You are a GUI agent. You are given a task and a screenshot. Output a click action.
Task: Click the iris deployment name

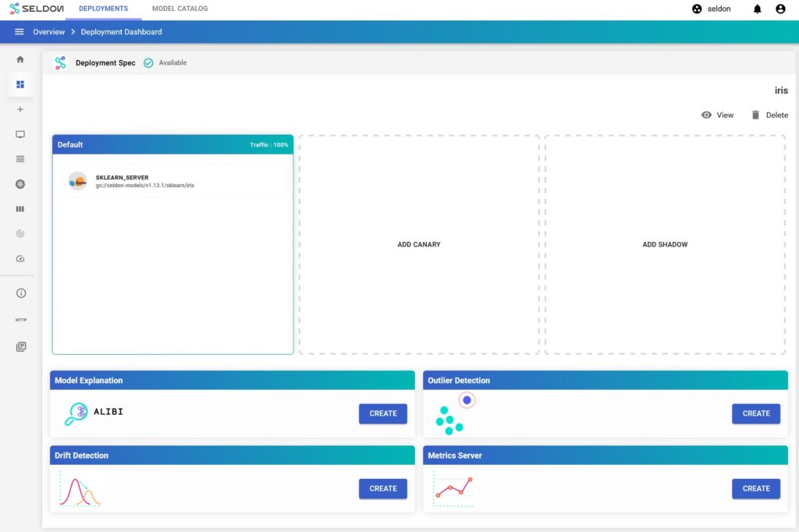click(x=781, y=90)
